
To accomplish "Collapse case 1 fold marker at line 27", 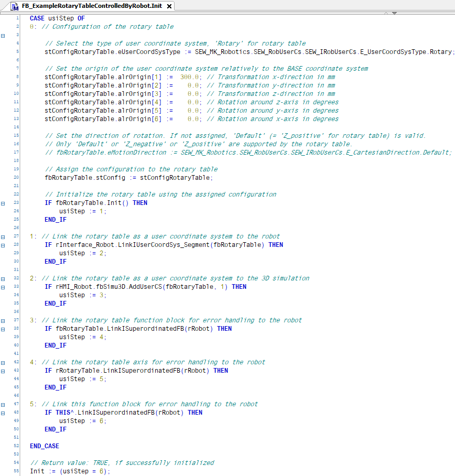I will 3,236.
